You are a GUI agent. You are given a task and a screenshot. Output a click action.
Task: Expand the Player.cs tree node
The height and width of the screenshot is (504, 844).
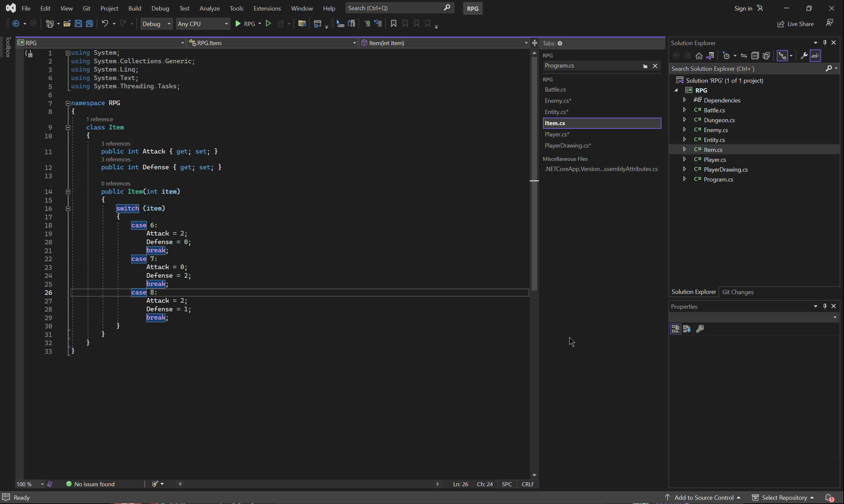pos(684,159)
